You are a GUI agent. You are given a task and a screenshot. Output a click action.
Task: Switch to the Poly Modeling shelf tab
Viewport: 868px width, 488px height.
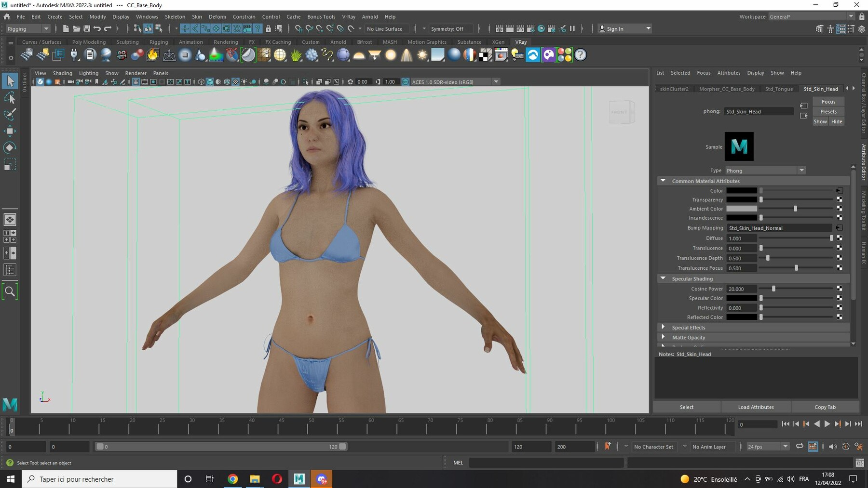[x=89, y=42]
